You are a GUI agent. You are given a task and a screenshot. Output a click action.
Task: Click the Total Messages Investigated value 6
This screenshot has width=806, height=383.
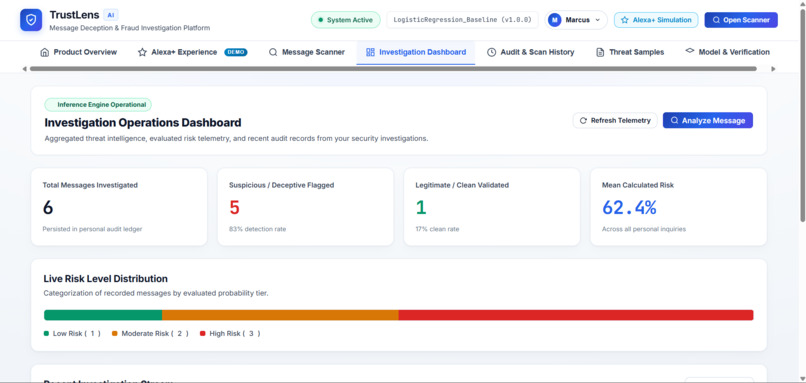pyautogui.click(x=48, y=207)
